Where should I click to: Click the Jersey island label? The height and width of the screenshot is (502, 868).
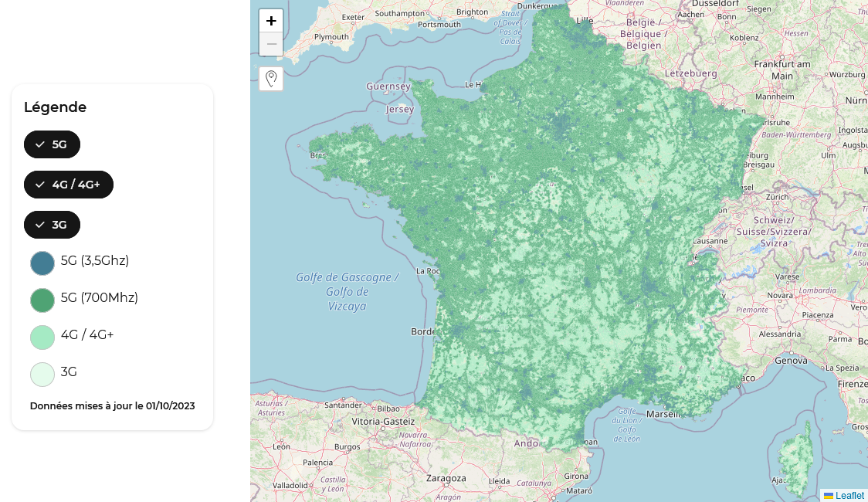pyautogui.click(x=400, y=109)
